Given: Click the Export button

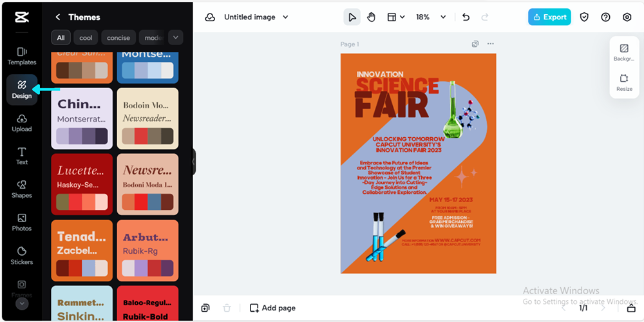Looking at the screenshot, I should point(549,17).
